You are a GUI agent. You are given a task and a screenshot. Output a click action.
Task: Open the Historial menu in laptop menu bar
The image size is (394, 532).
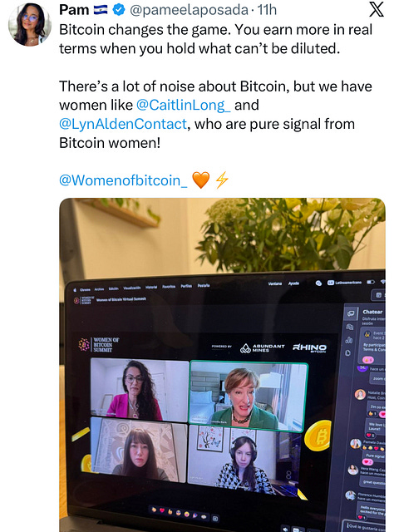tap(151, 287)
